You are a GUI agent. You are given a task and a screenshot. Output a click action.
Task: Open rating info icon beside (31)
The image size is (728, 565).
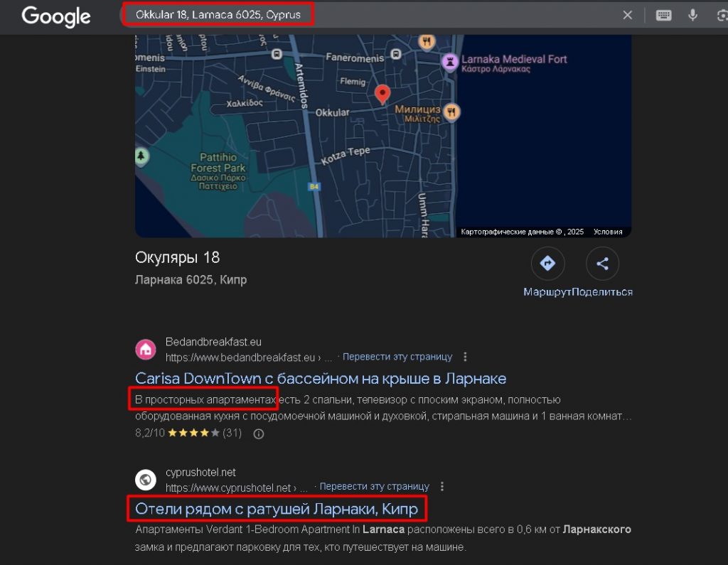click(259, 434)
